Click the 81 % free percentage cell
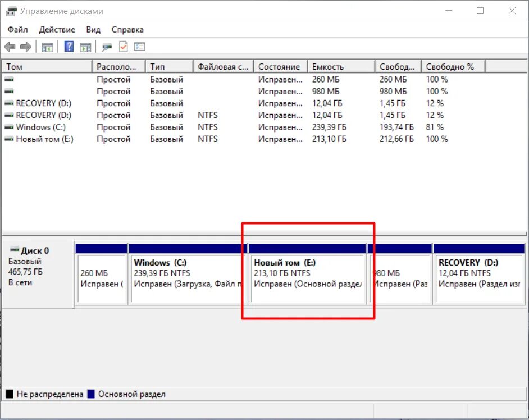The height and width of the screenshot is (420, 529). pos(435,127)
